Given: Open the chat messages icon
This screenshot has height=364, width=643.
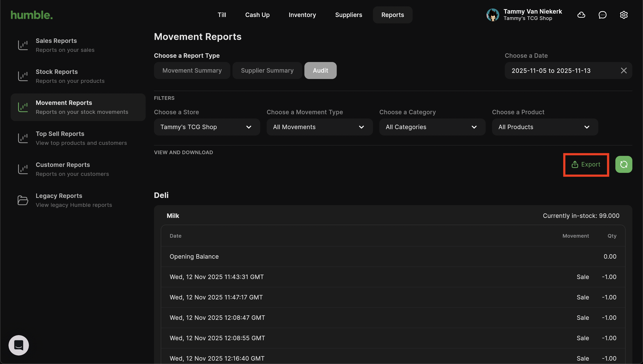Looking at the screenshot, I should point(602,15).
